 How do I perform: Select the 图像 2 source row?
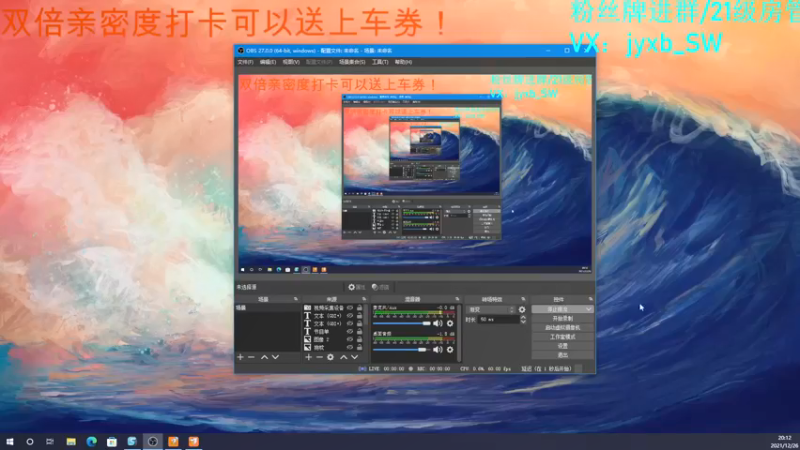pyautogui.click(x=333, y=339)
